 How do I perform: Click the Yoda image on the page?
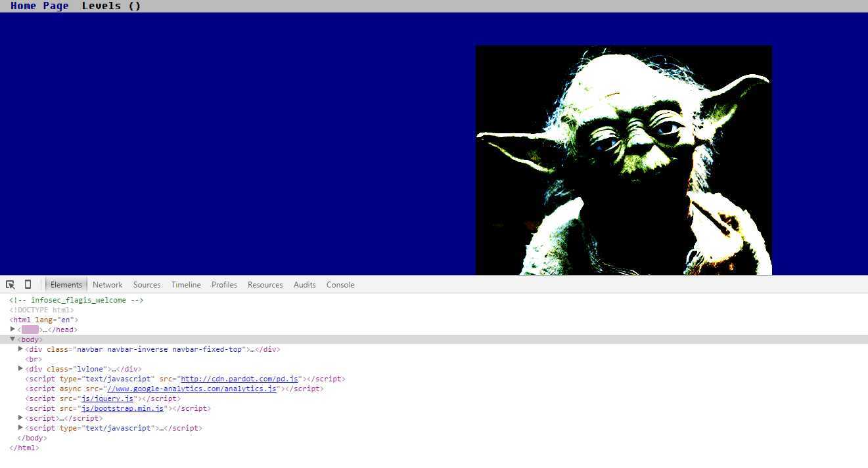pos(624,160)
